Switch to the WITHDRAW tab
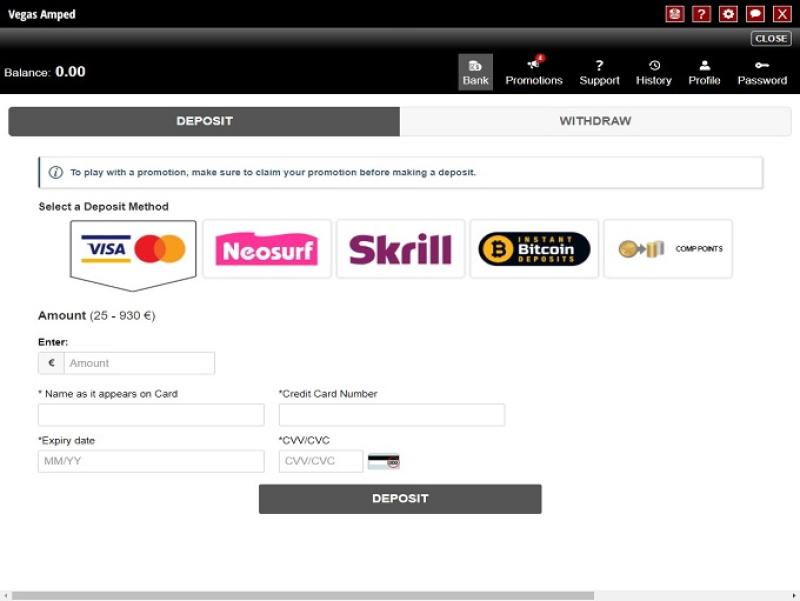This screenshot has height=601, width=800. (x=595, y=121)
